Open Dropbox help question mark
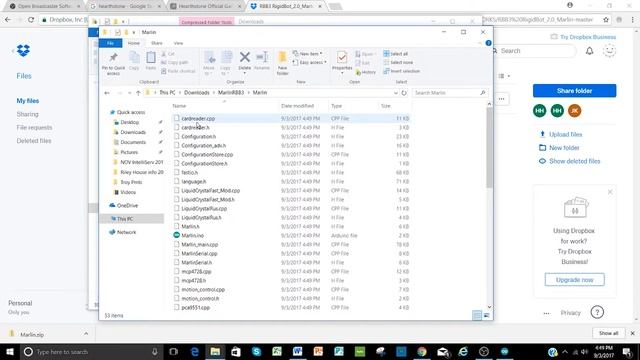The image size is (640, 360). [597, 313]
